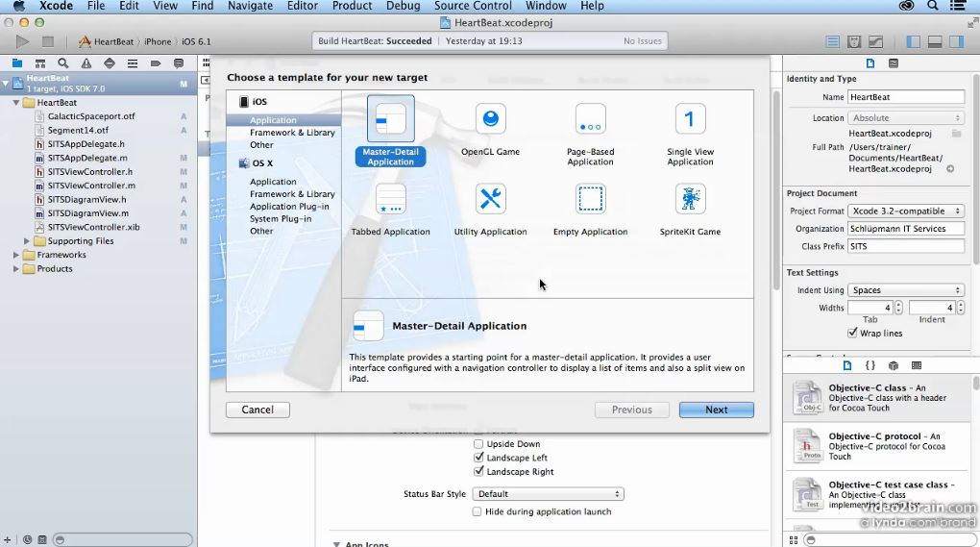Collapse the HeartBeat project root
This screenshot has height=547, width=980.
point(6,83)
